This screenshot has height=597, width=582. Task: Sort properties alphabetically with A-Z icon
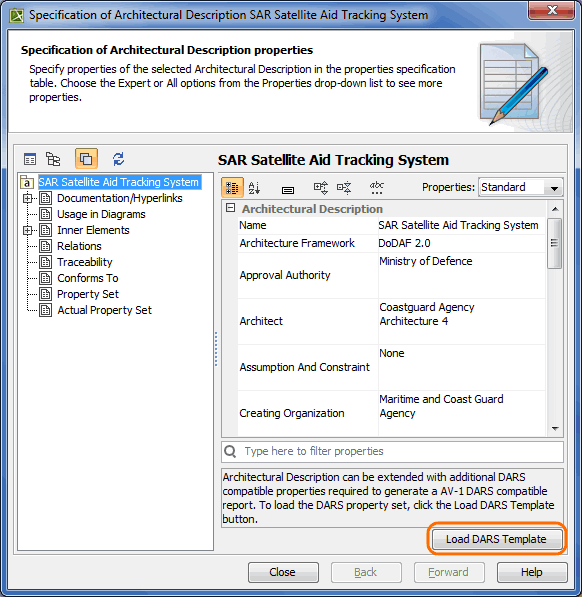(x=254, y=188)
